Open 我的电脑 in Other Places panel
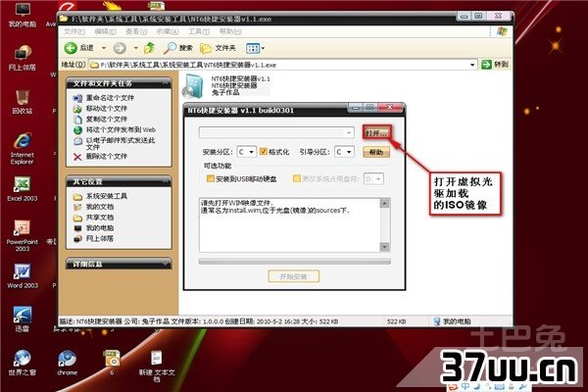This screenshot has width=588, height=392. [100, 227]
